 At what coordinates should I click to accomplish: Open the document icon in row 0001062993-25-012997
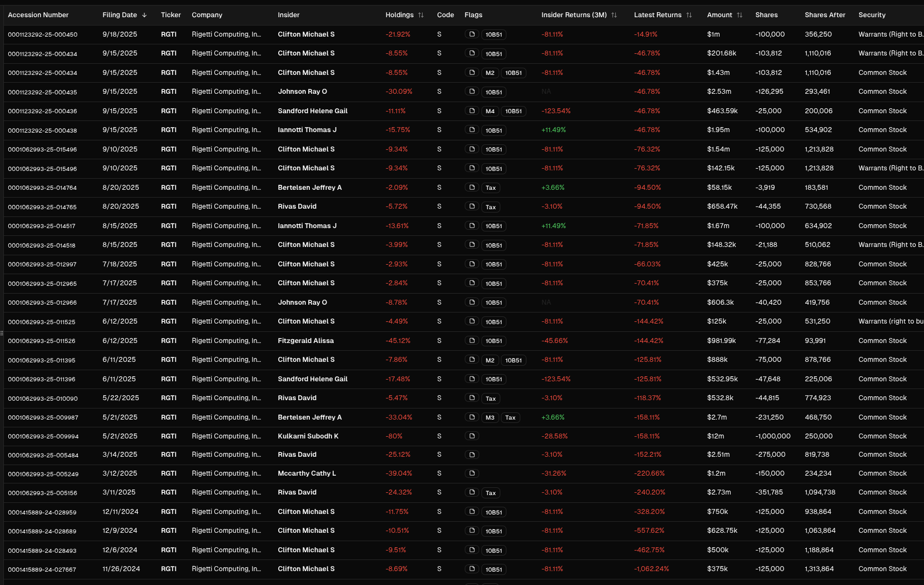(x=471, y=264)
